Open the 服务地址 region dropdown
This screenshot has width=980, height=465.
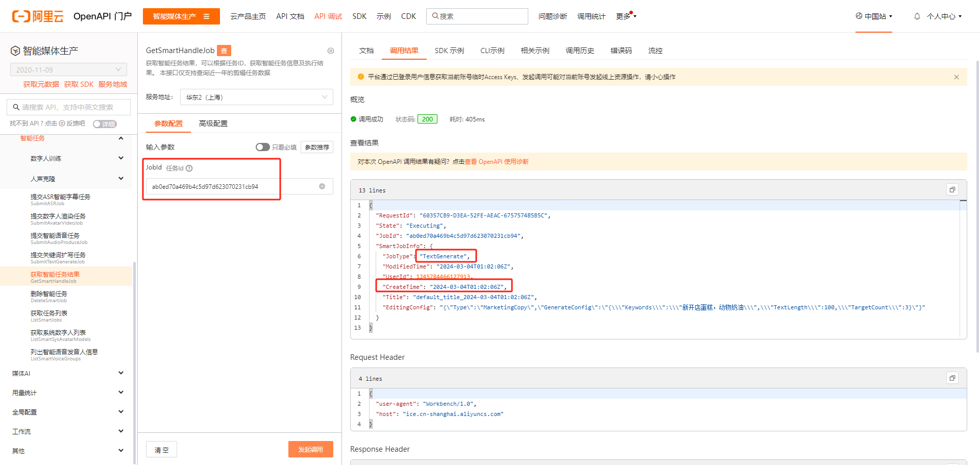(x=257, y=97)
